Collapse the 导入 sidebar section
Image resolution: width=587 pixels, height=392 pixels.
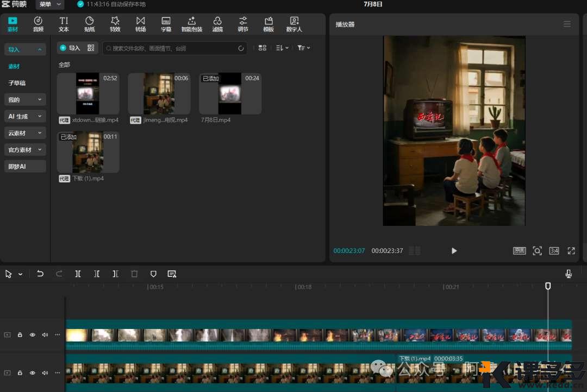25,49
